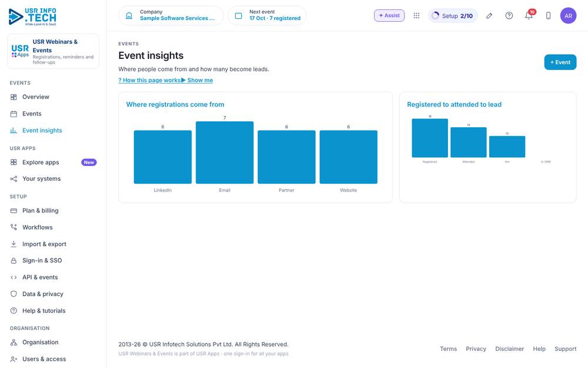
Task: Click the Website bar in registrations chart
Action: (x=348, y=157)
